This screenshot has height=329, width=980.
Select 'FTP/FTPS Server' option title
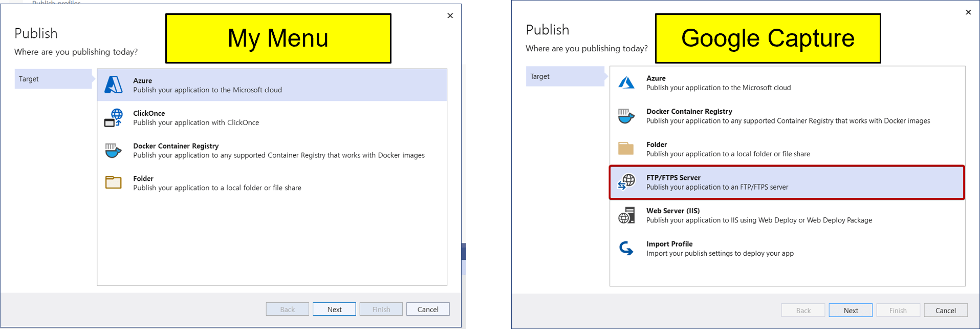pyautogui.click(x=673, y=178)
